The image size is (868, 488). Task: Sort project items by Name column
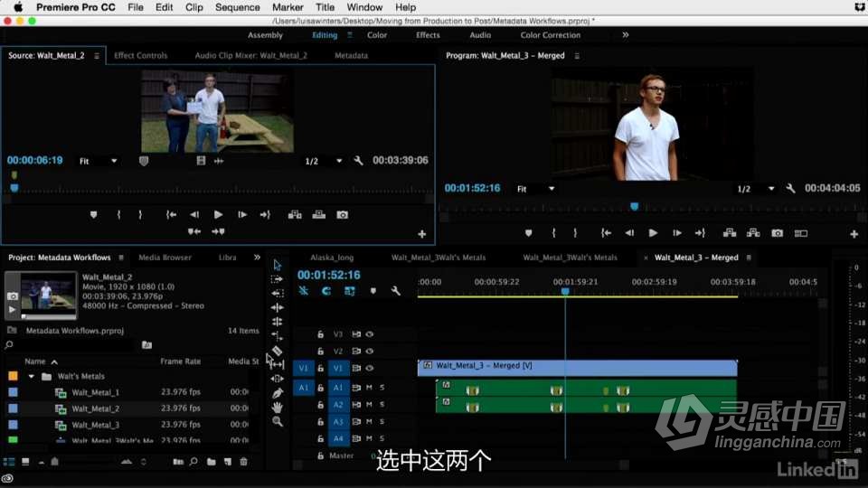35,361
